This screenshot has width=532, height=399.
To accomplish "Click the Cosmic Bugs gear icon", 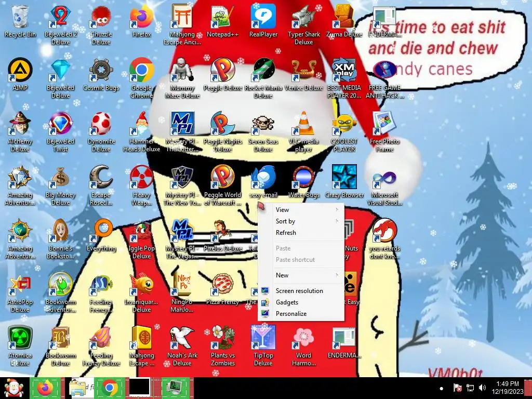I will pos(101,70).
